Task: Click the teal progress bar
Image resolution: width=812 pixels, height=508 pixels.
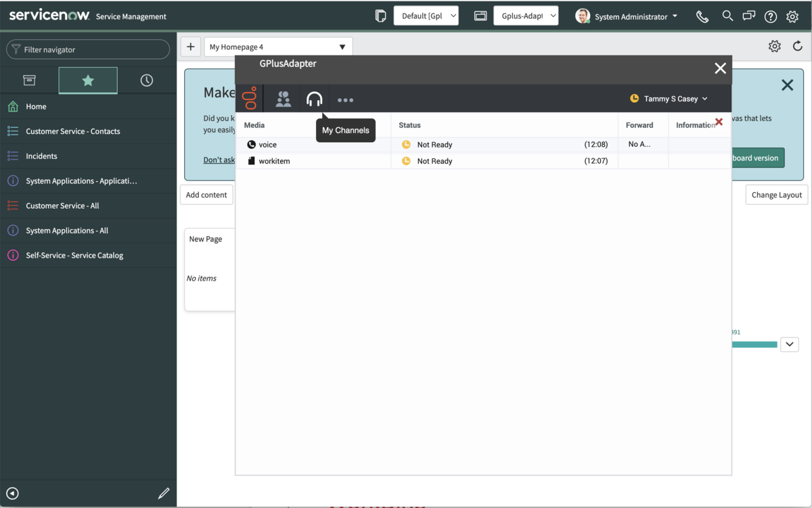Action: (754, 344)
